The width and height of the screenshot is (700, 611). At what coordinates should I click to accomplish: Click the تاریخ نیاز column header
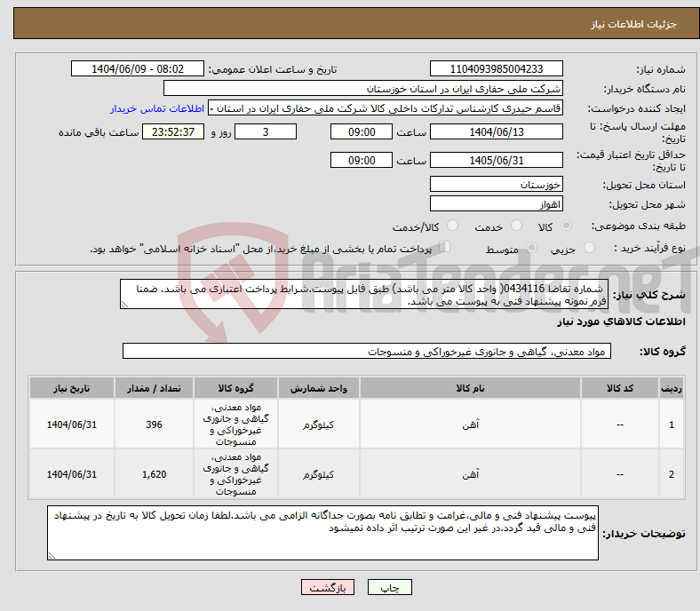[x=72, y=388]
